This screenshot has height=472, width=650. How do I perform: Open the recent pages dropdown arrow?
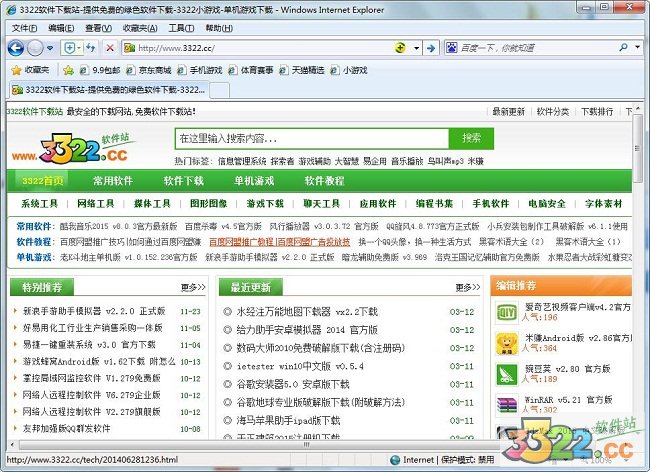point(50,48)
